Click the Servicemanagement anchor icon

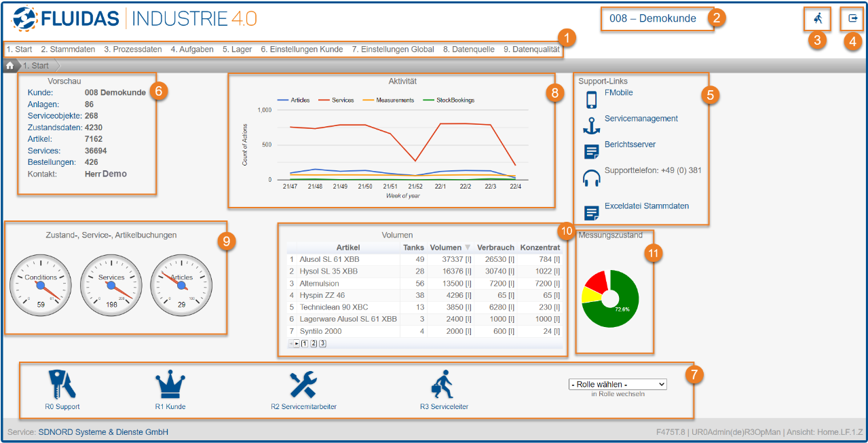coord(591,126)
